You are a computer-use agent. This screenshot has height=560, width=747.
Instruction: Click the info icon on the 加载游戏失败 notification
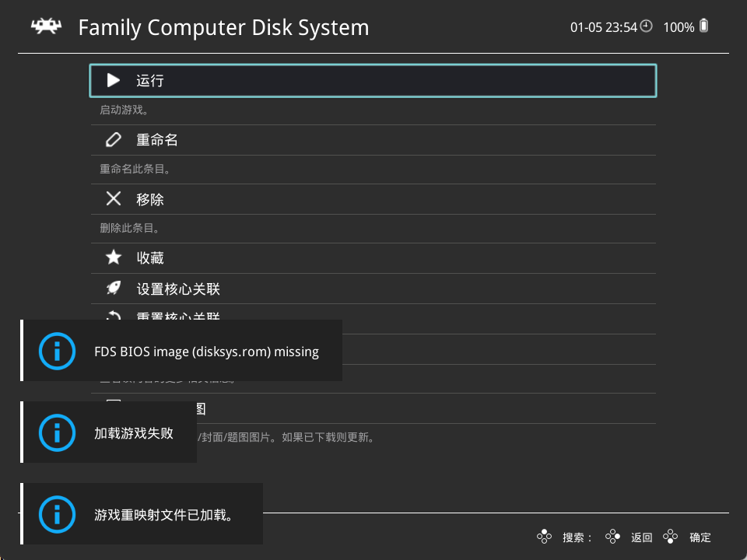pos(57,432)
